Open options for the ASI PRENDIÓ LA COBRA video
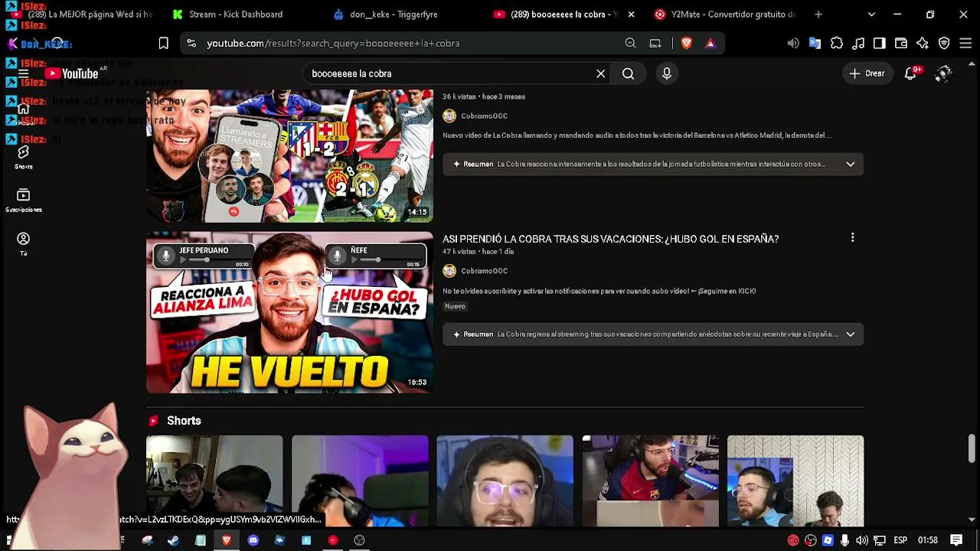980x551 pixels. pos(852,238)
